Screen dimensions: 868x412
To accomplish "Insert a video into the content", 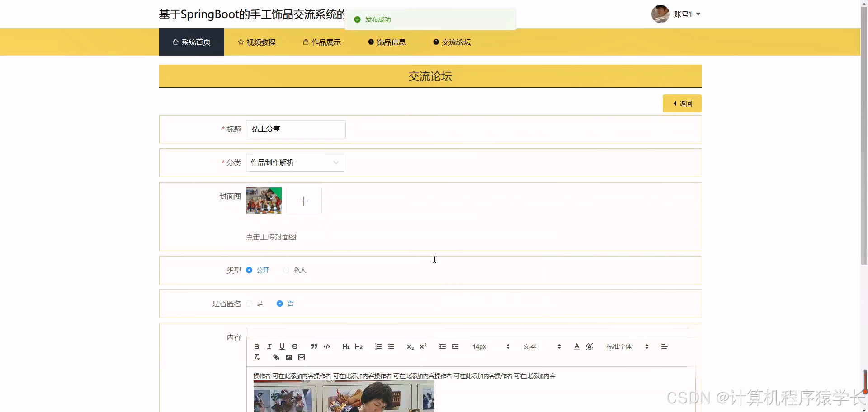I will point(302,357).
